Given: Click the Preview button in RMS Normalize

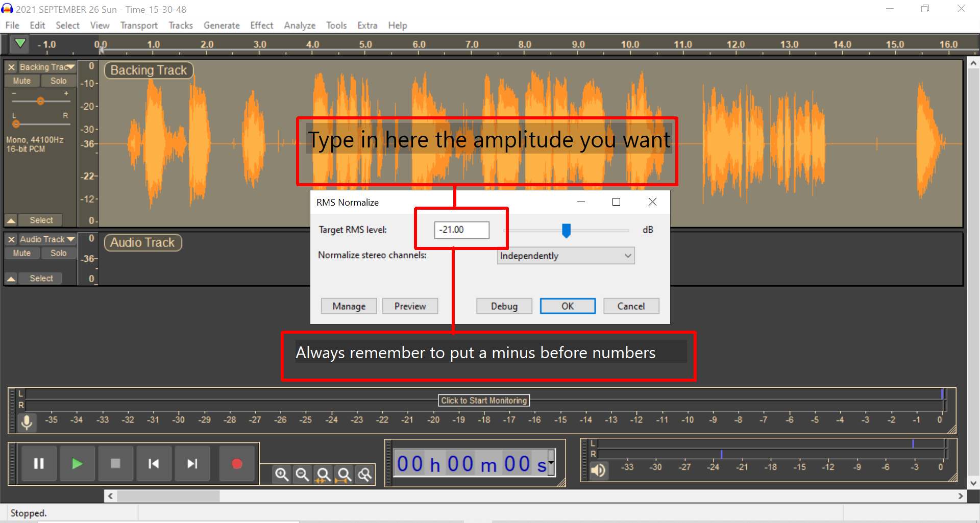Looking at the screenshot, I should 410,306.
